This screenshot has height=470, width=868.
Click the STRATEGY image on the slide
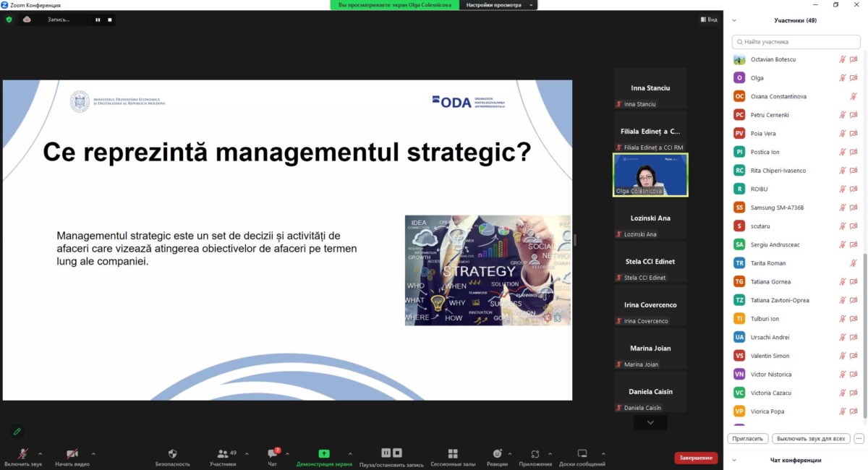point(488,270)
